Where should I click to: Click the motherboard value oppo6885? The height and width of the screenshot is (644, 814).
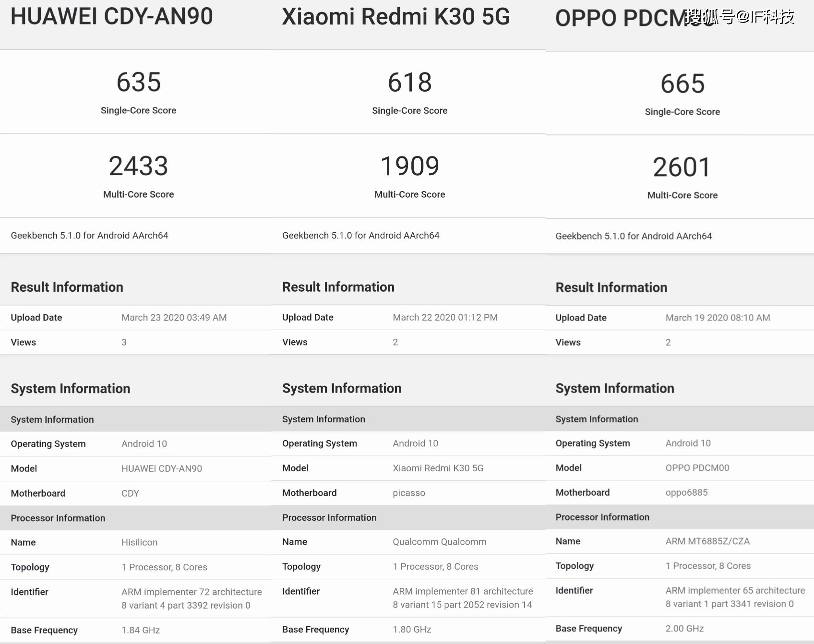686,492
